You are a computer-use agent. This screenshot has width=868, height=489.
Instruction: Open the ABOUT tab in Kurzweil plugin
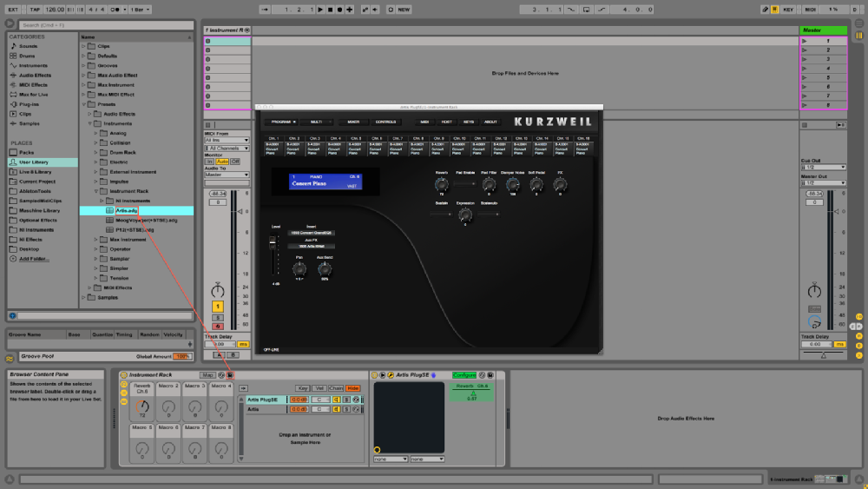(490, 122)
